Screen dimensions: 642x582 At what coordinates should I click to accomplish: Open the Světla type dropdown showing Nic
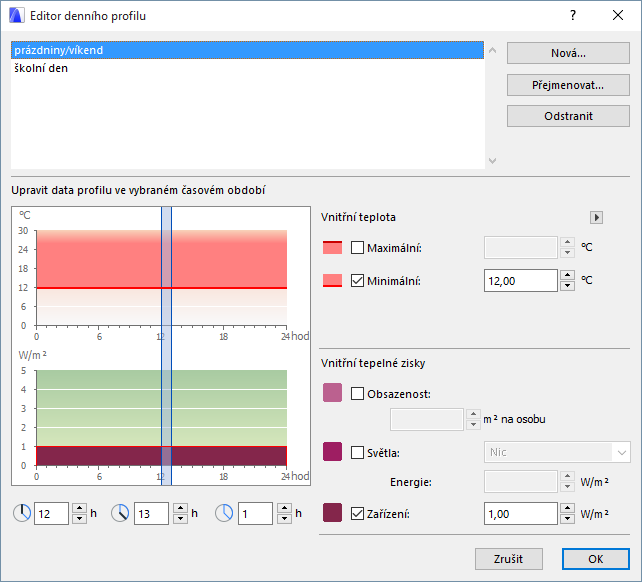point(557,452)
